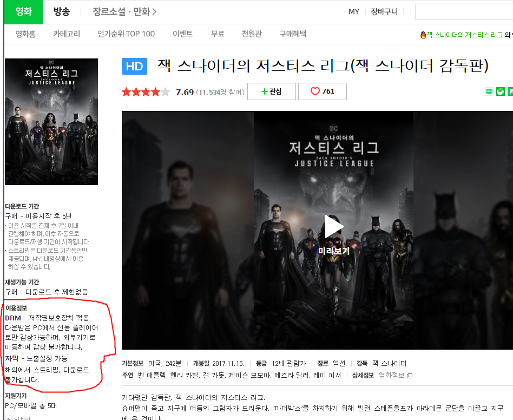Select the 영화 tab
Screen dimensions: 513x420
[23, 12]
